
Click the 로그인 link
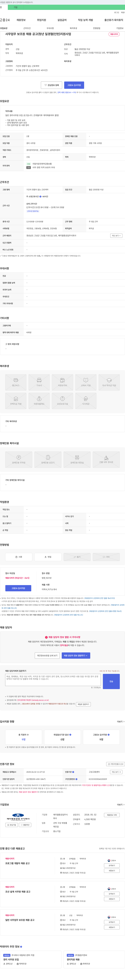point(117,13)
